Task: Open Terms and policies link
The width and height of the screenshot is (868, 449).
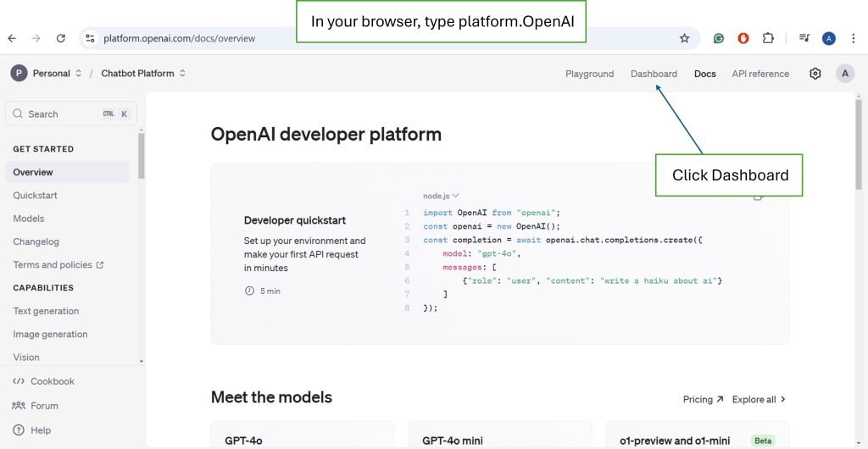Action: point(53,265)
